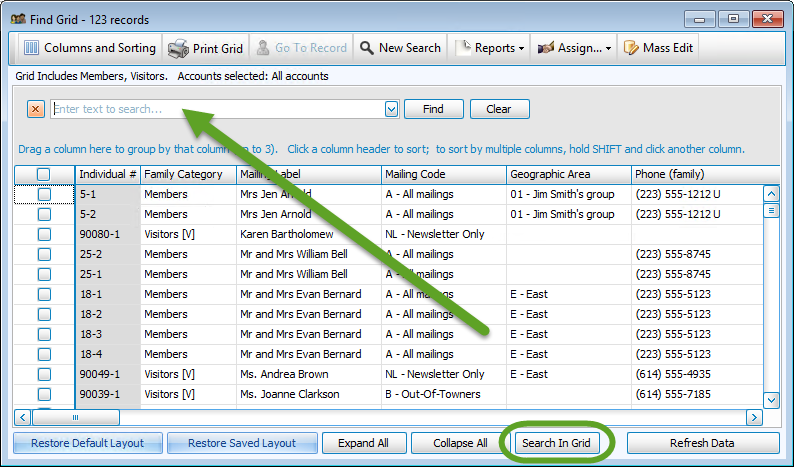This screenshot has width=794, height=467.
Task: Open the Assign dropdown menu
Action: pos(575,48)
